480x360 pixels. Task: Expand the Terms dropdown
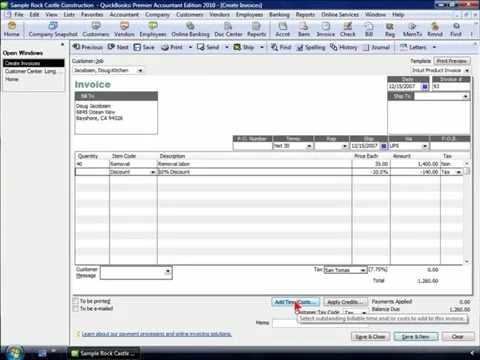pos(309,146)
